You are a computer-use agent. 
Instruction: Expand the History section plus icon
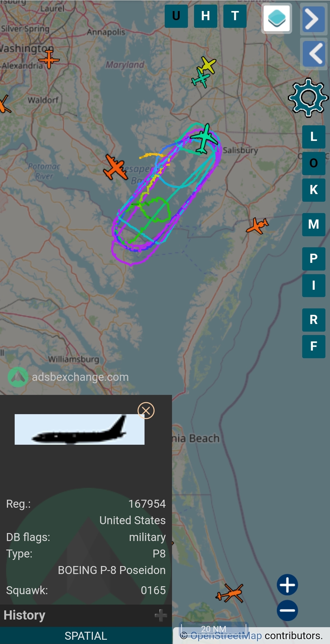pyautogui.click(x=161, y=616)
